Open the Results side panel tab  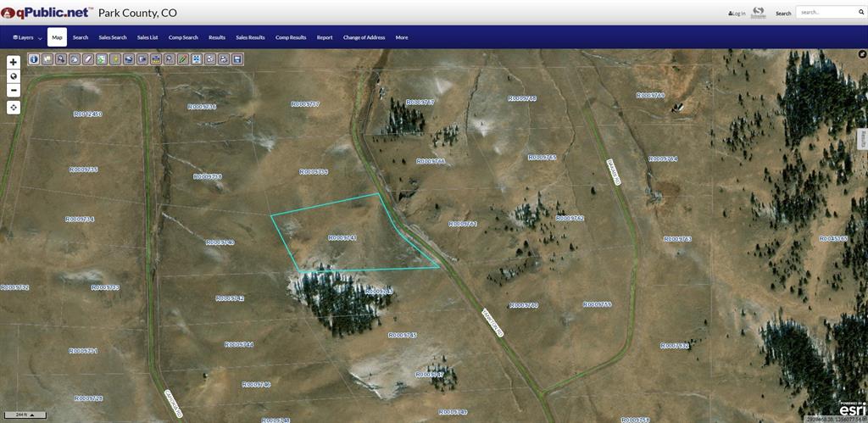pos(862,138)
